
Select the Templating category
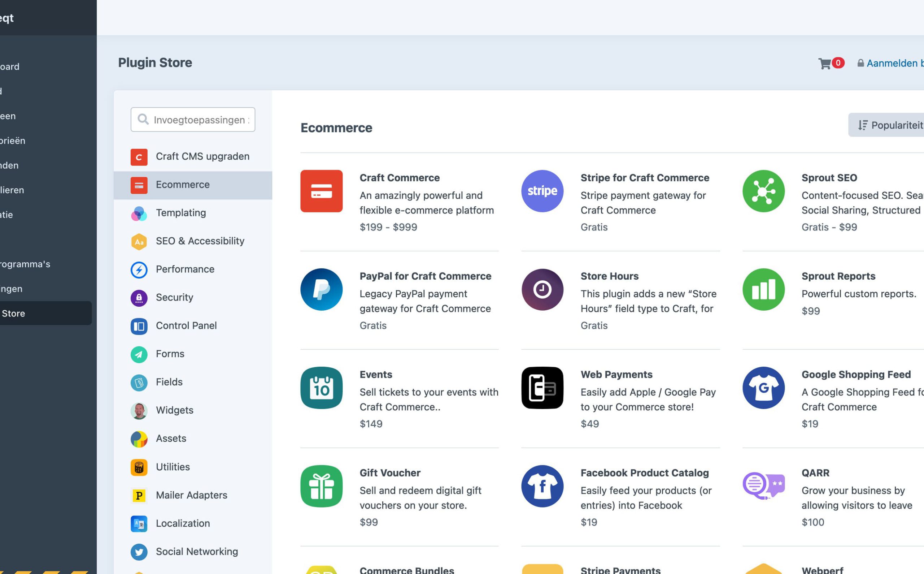(193, 213)
